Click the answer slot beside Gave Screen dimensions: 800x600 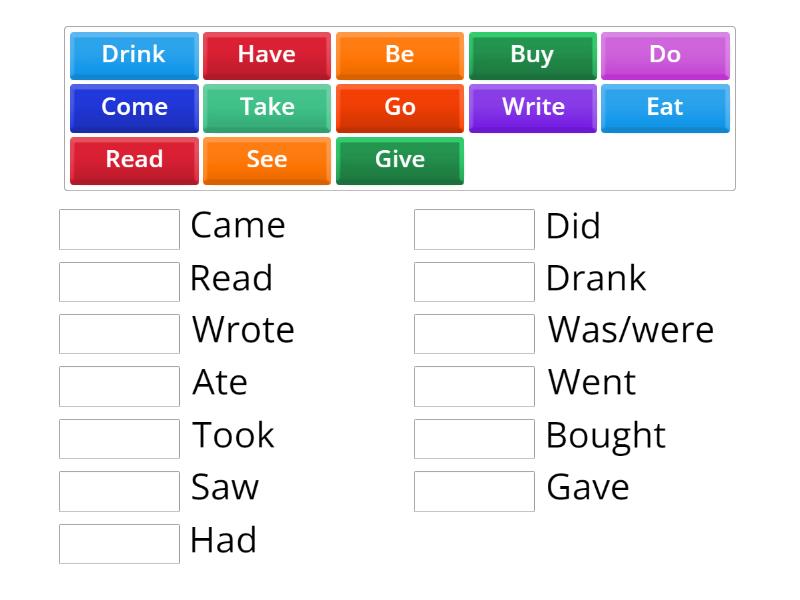[473, 490]
